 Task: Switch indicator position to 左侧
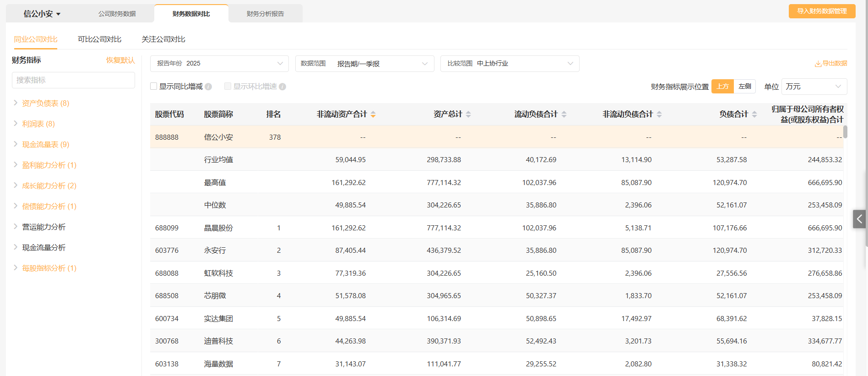(x=744, y=86)
